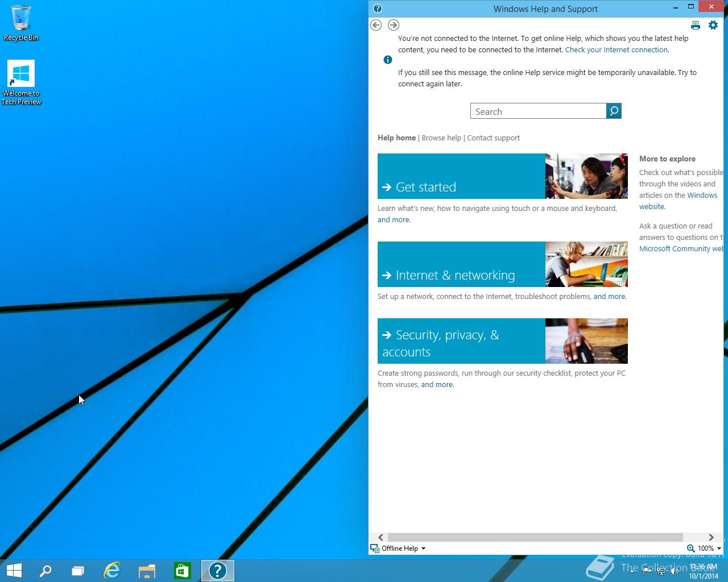Go back using the back arrow button
Viewport: 728px width, 582px height.
pos(376,25)
